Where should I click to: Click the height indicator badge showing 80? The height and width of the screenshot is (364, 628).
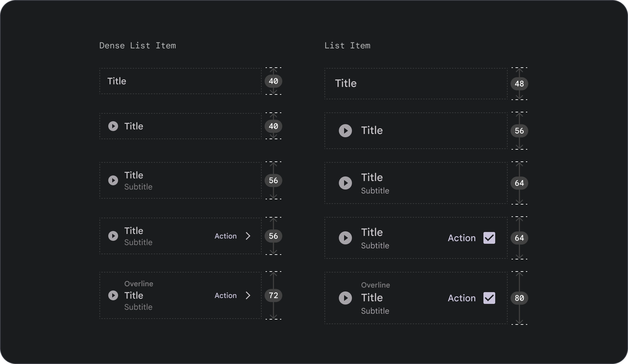520,298
